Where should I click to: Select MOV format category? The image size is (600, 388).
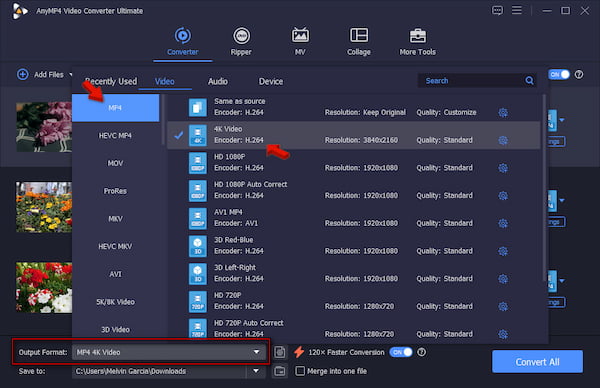pyautogui.click(x=116, y=163)
